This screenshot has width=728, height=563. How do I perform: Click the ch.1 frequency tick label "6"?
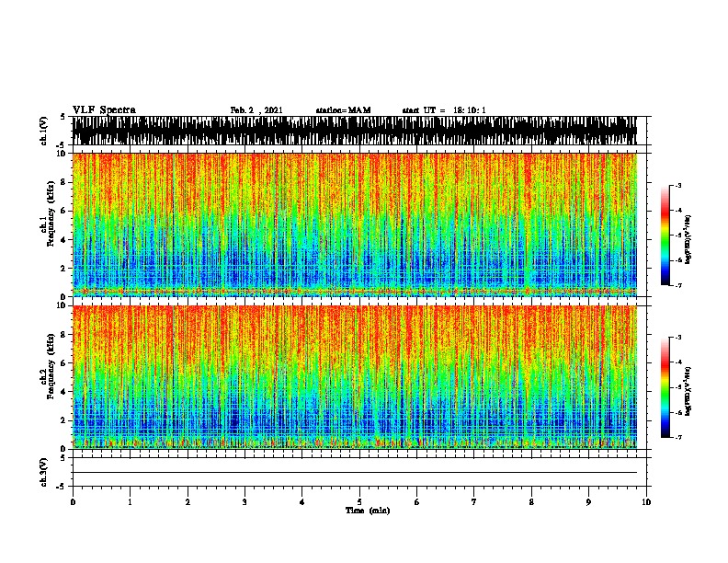(x=64, y=212)
